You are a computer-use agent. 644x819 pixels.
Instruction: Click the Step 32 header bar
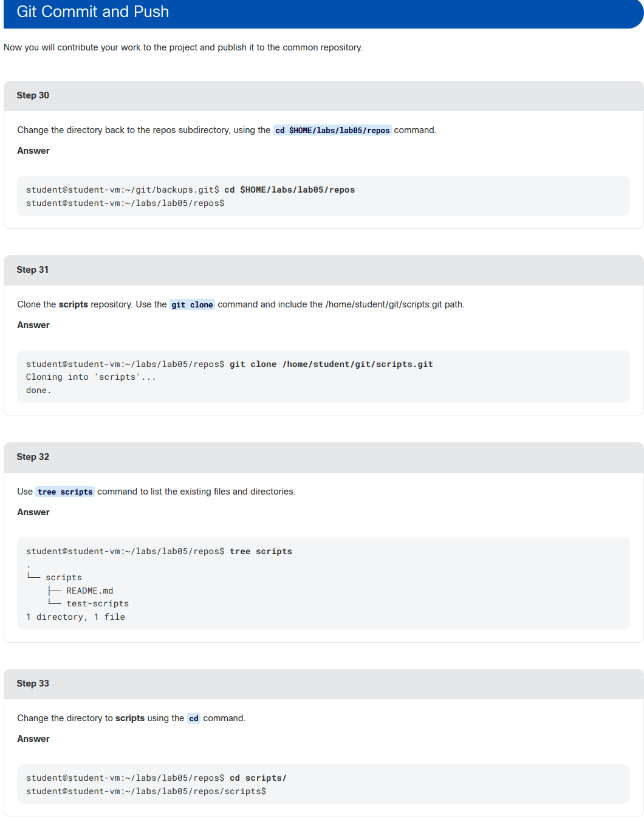(x=323, y=457)
